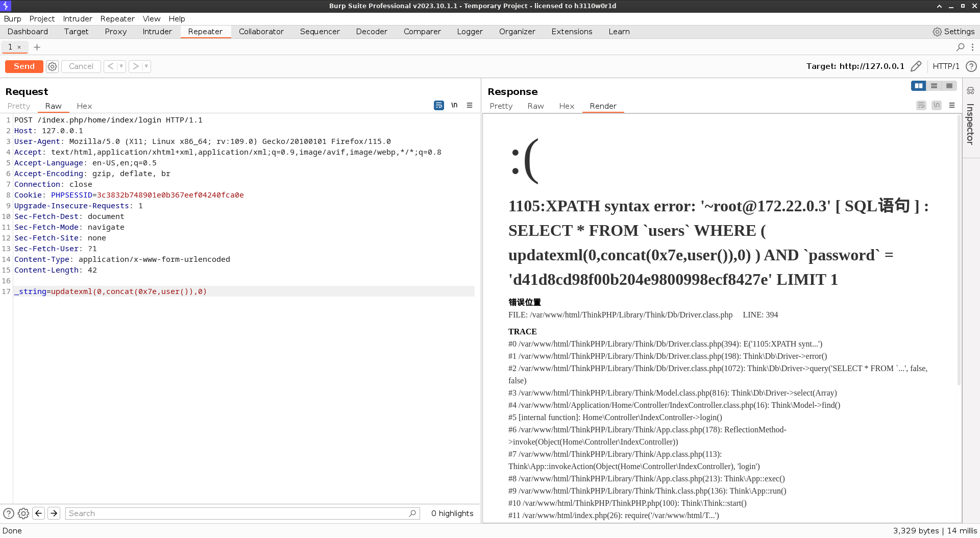The height and width of the screenshot is (538, 980).
Task: Search the Repeater tabs using the magnifier icon
Action: pyautogui.click(x=960, y=47)
